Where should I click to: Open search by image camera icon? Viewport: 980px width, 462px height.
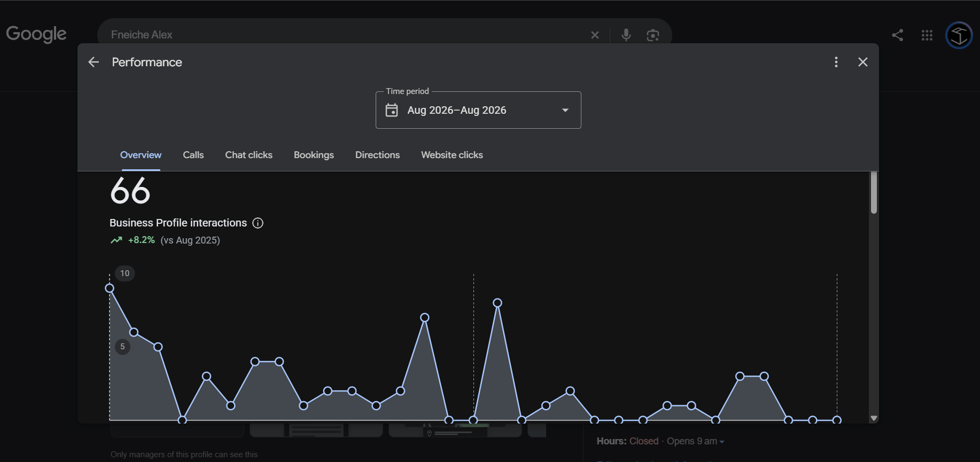(x=652, y=35)
